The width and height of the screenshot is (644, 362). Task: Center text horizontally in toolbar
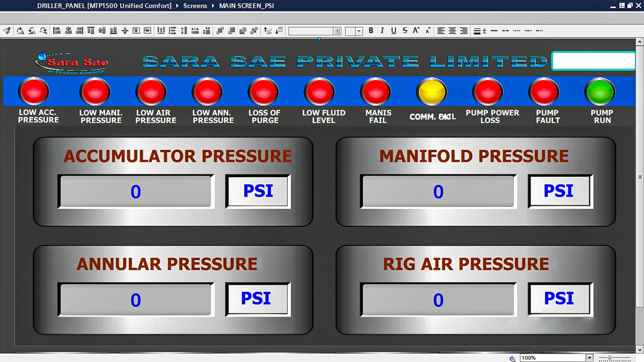tap(452, 30)
